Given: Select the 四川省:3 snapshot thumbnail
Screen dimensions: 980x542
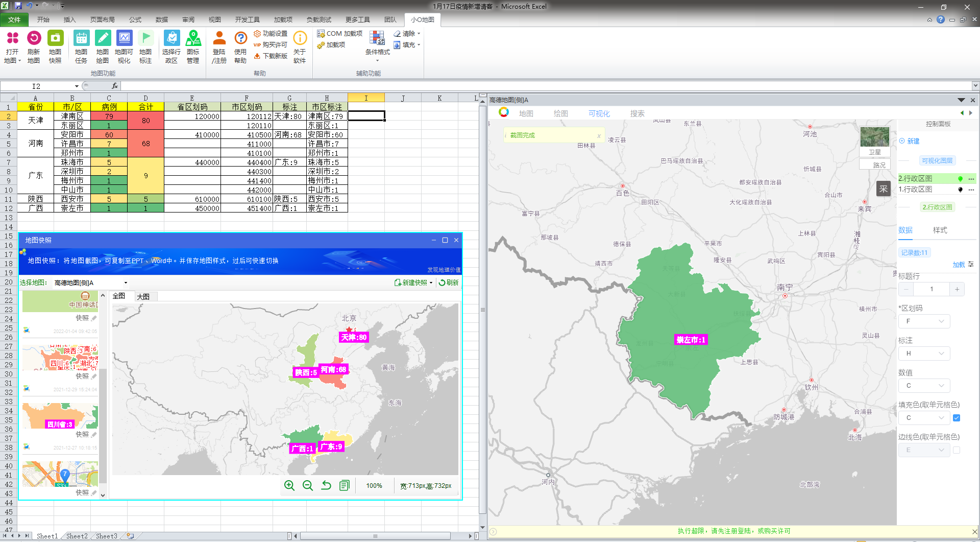Looking at the screenshot, I should [x=60, y=416].
